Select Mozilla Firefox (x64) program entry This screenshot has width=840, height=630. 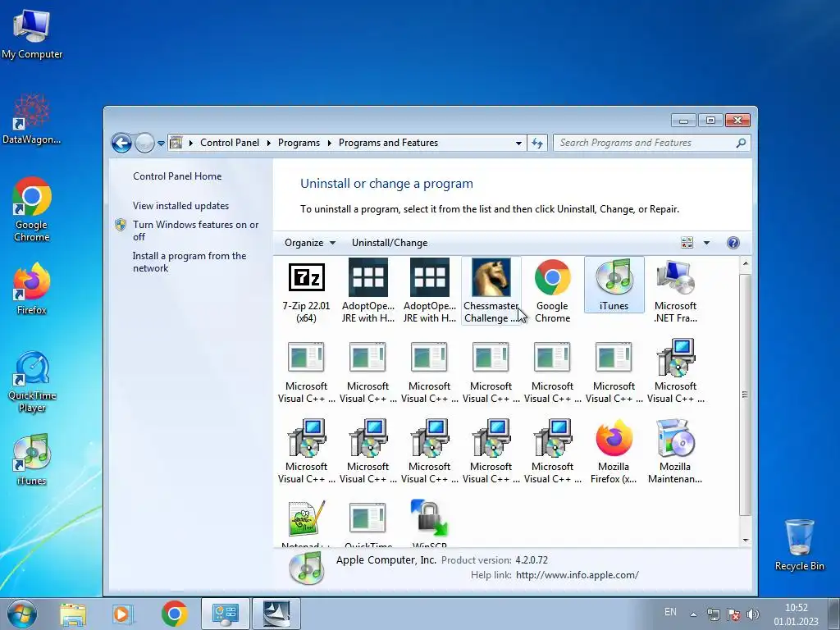[x=614, y=453]
